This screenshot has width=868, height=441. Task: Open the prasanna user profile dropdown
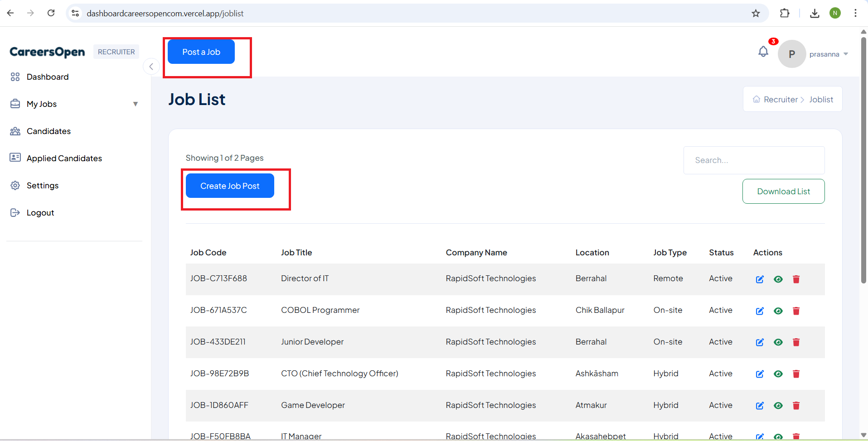coord(828,54)
